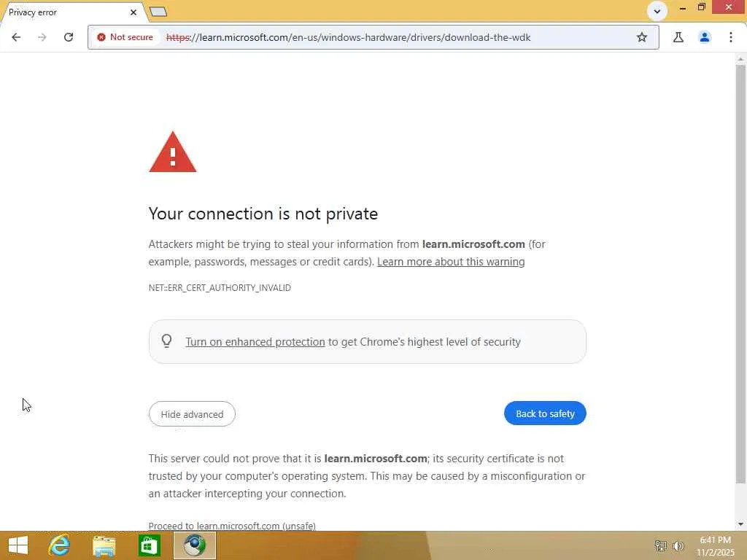Reload the page with the refresh icon
Screen dimensions: 747x560
(x=69, y=37)
